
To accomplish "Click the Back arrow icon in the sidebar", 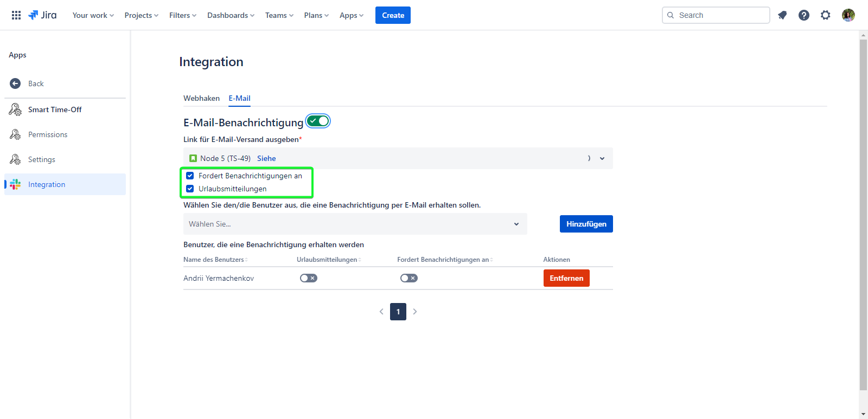I will [15, 83].
